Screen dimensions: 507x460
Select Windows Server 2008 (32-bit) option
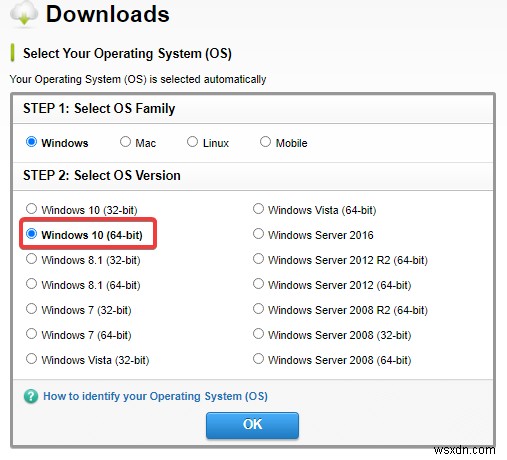[258, 334]
